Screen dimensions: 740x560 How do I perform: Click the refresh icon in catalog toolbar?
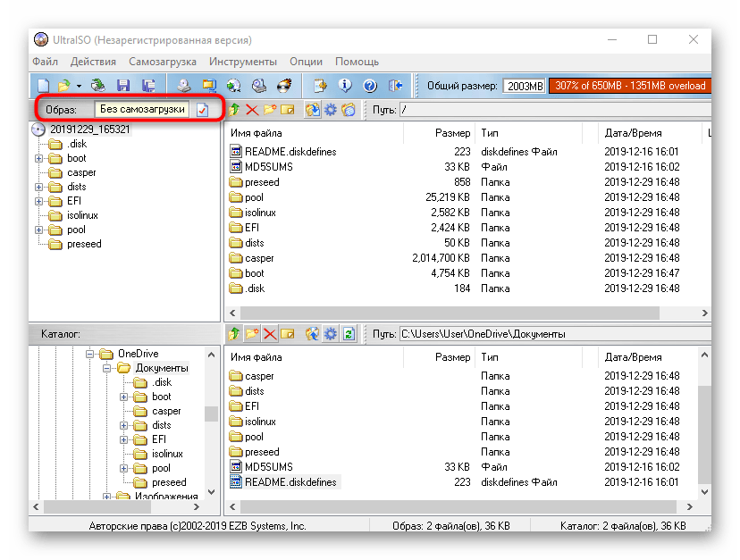[349, 334]
